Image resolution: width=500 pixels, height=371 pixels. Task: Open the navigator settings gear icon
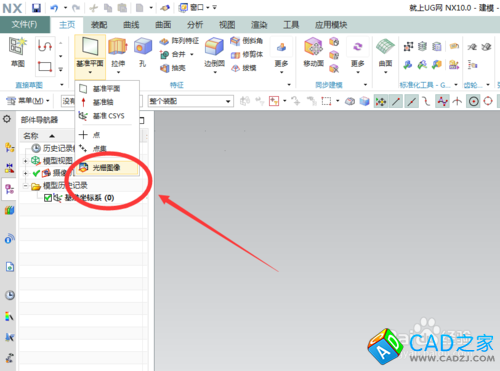(x=7, y=119)
